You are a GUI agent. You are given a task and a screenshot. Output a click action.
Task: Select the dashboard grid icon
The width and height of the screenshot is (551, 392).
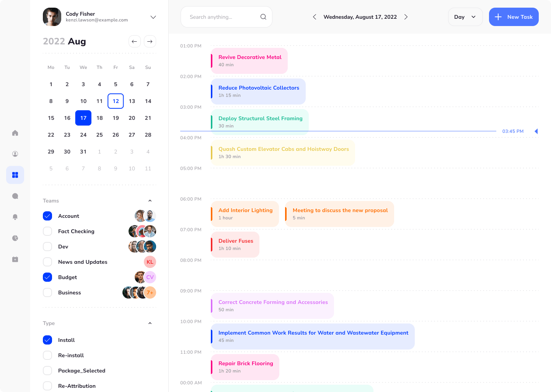[x=15, y=175]
